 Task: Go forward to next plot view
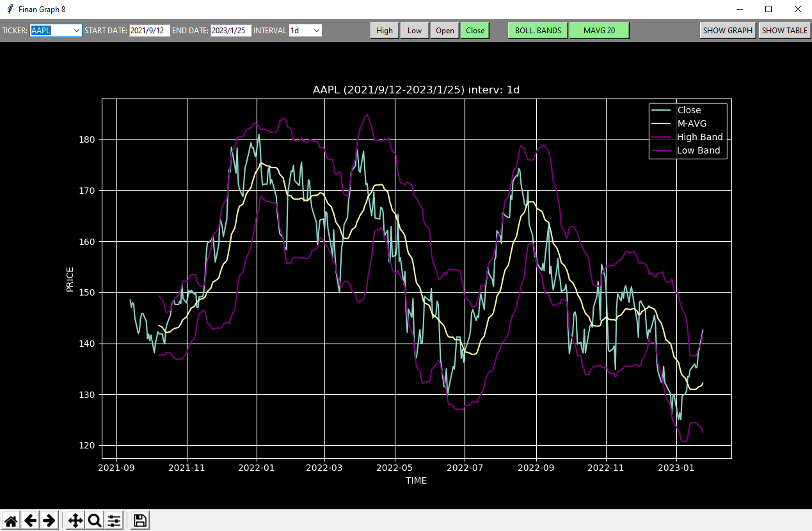49,521
